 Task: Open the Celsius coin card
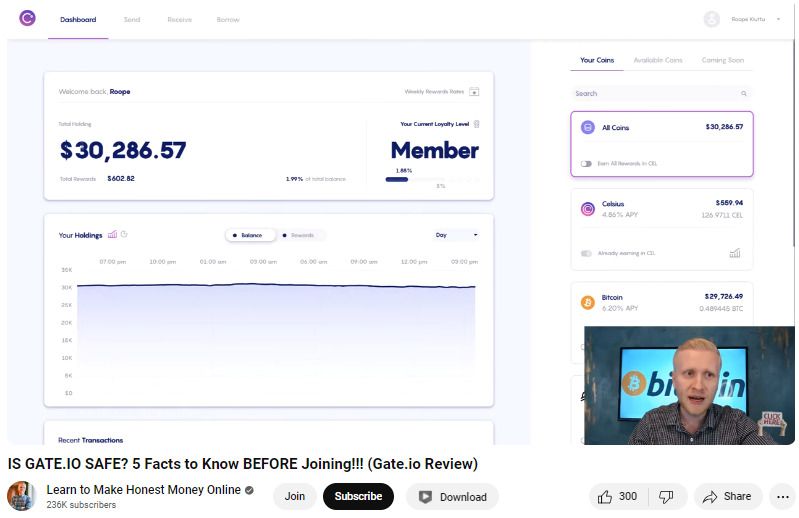click(x=661, y=229)
